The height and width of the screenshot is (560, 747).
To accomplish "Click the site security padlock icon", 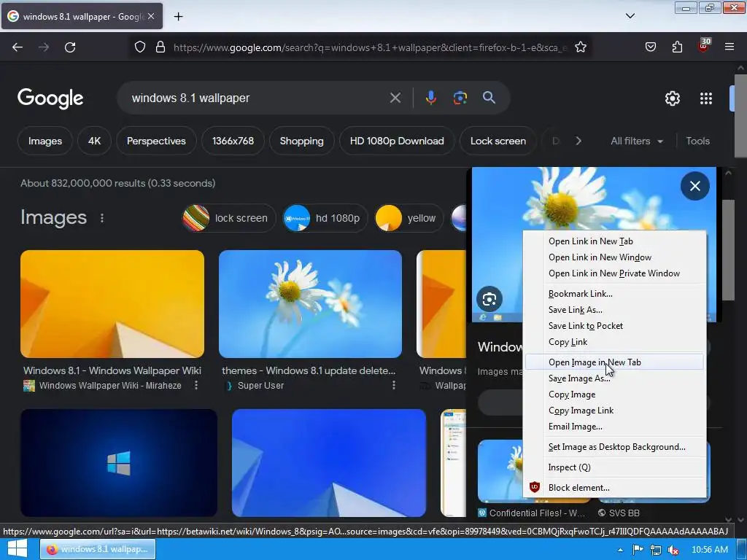I will [160, 47].
